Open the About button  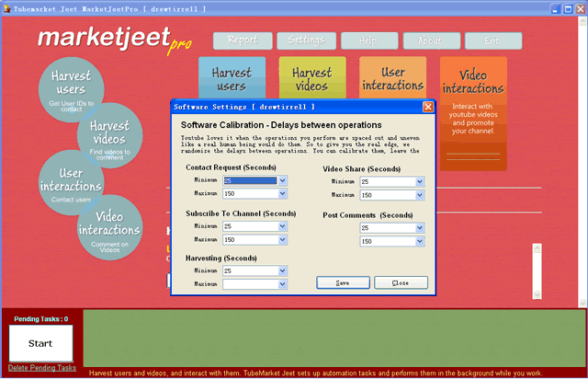point(432,40)
